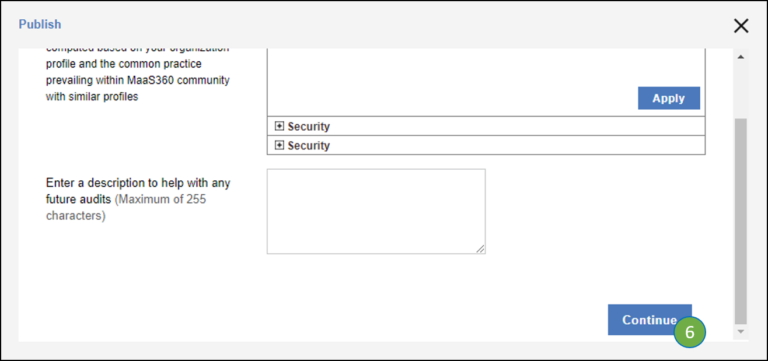Click the Maximum of 255 characters hint

126,208
